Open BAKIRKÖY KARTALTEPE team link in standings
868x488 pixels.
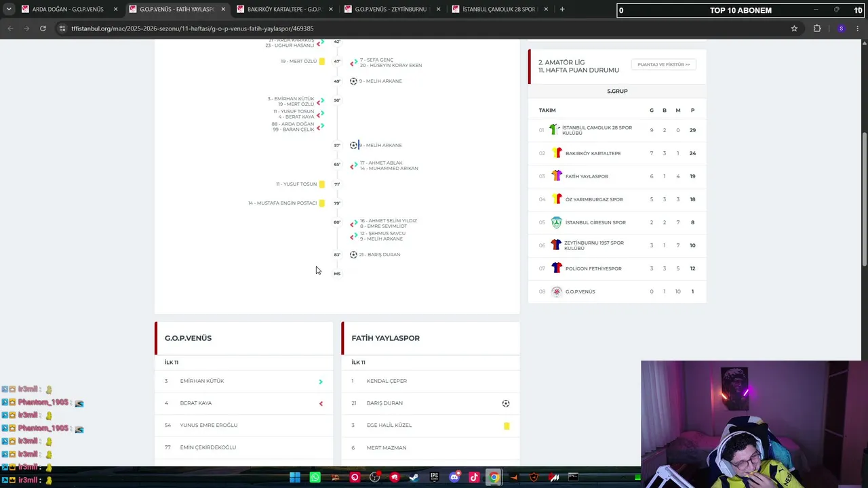593,153
